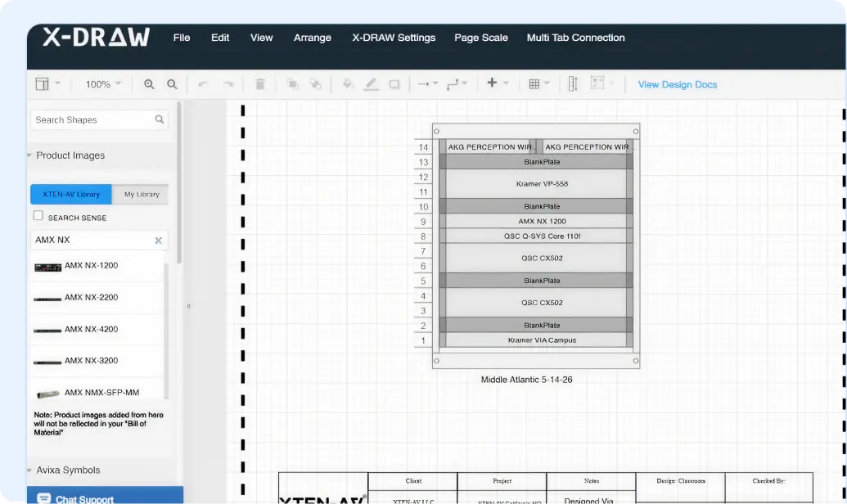Open the Multi Tab Connection menu

click(x=576, y=38)
